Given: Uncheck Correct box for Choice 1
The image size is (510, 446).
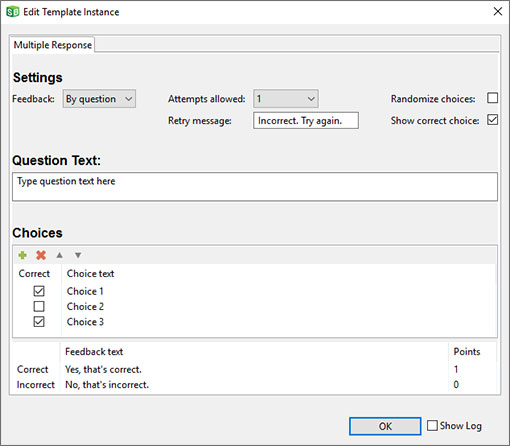Looking at the screenshot, I should click(x=39, y=291).
